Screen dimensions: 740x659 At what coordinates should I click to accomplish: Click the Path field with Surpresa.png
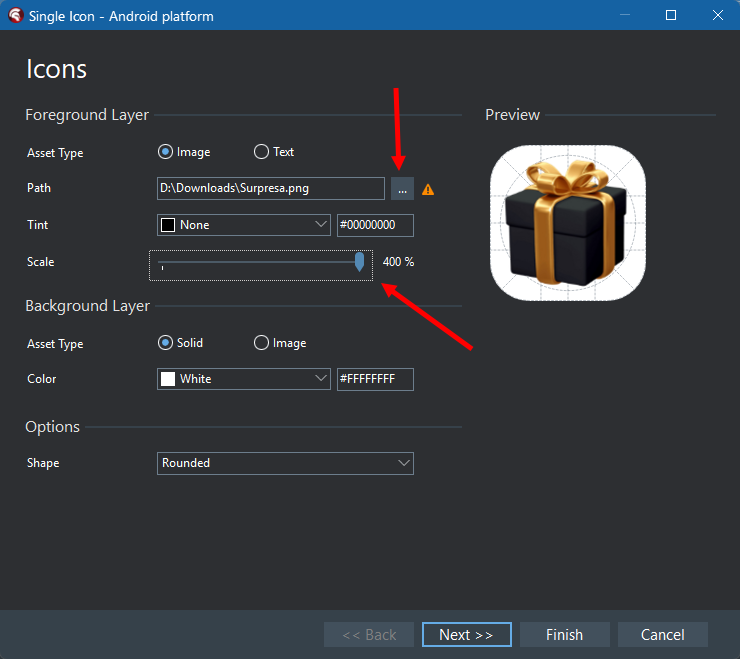point(270,188)
